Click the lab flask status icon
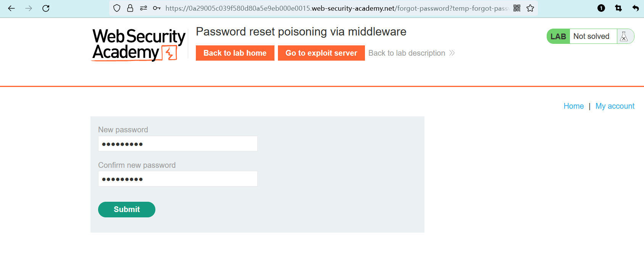The height and width of the screenshot is (270, 644). coord(624,37)
